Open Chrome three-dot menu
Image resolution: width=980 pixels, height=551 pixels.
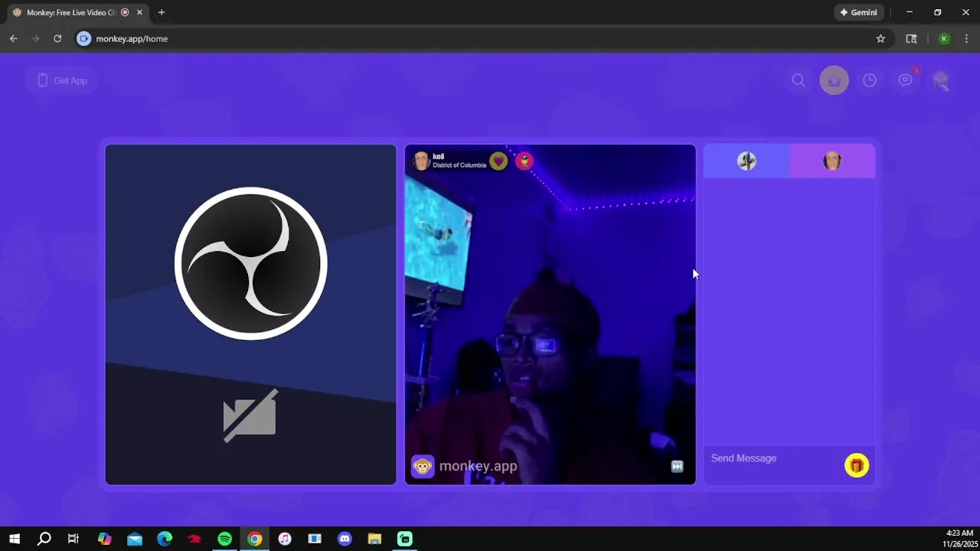pyautogui.click(x=966, y=38)
